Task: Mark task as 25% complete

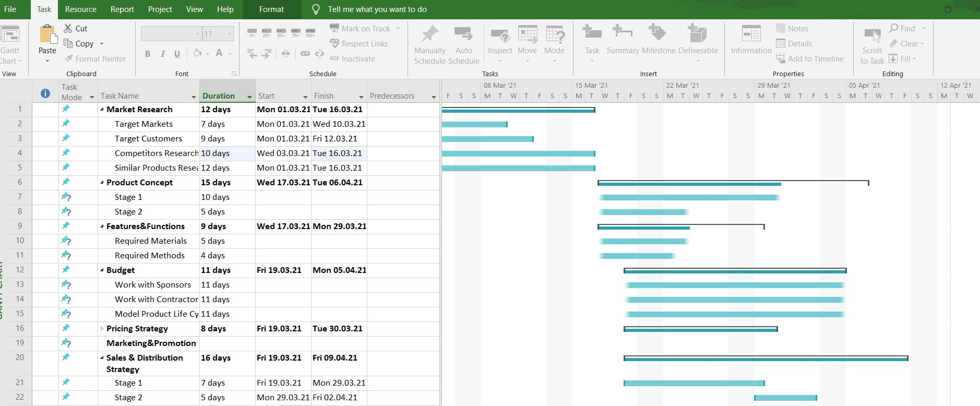Action: pos(267,32)
